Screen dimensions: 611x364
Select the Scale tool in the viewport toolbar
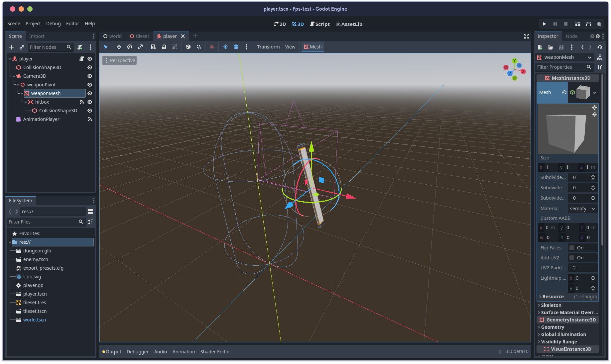(140, 47)
